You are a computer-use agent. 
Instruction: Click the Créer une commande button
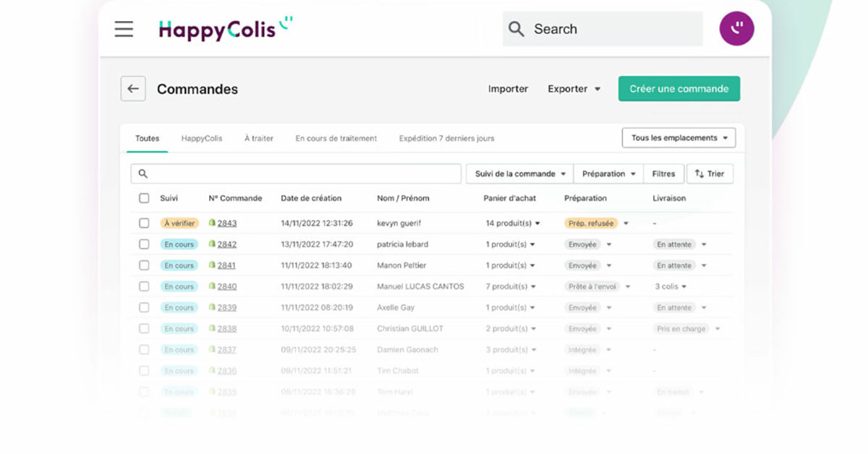pyautogui.click(x=678, y=89)
